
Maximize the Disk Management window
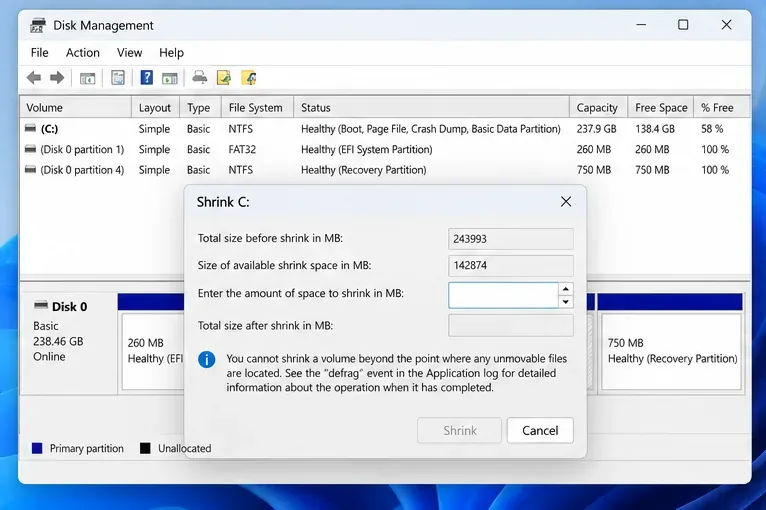[683, 24]
